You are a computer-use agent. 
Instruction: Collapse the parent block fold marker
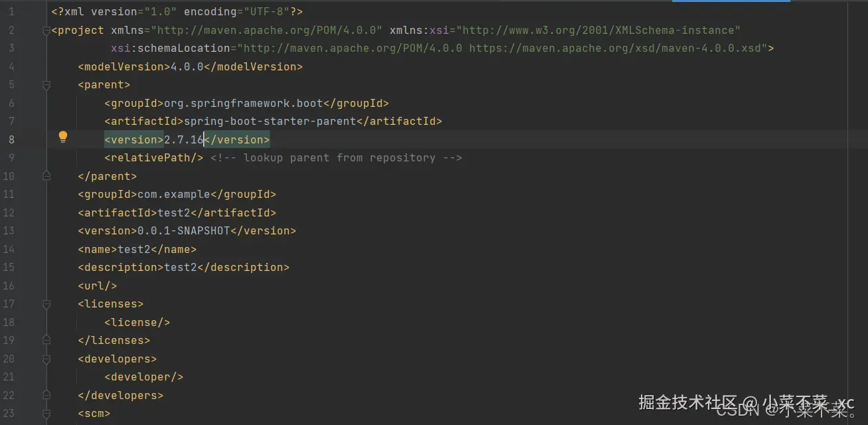tap(46, 85)
